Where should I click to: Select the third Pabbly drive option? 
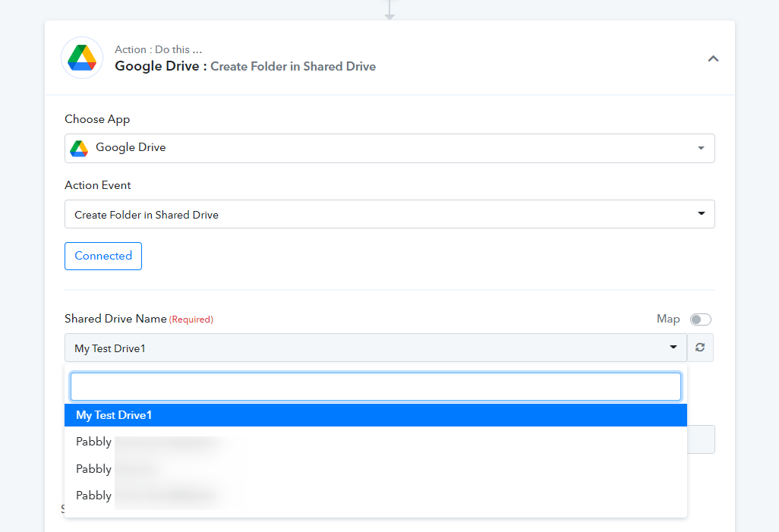[376, 496]
